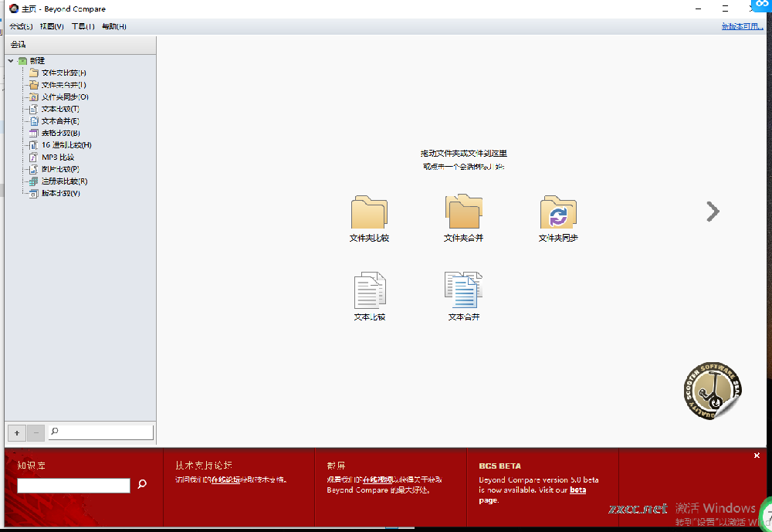
Task: Select 表格比较(B) in the sessions tree
Action: pos(60,133)
